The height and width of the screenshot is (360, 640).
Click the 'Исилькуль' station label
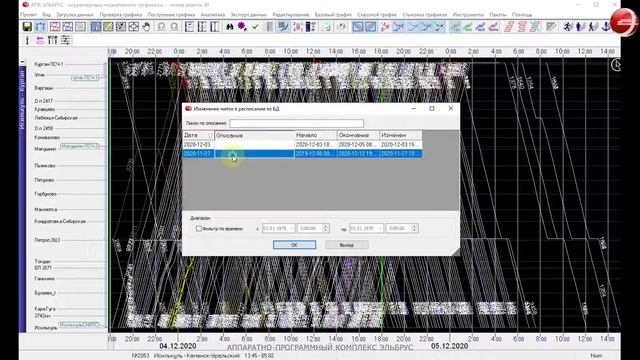click(x=46, y=327)
